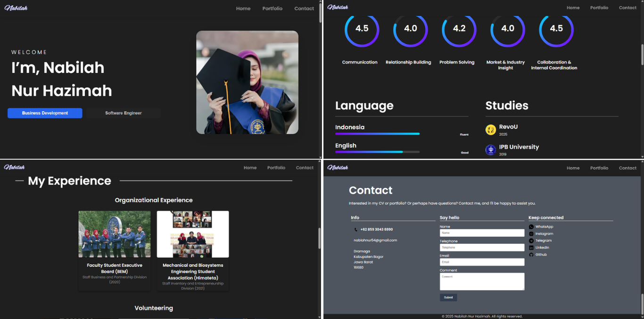Click the Github icon in Keep connected
This screenshot has height=319, width=644.
[531, 254]
